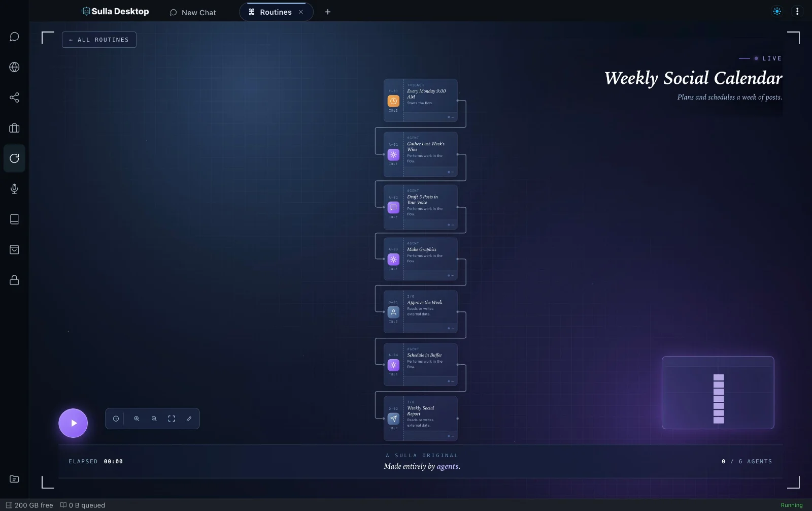The width and height of the screenshot is (812, 511).
Task: Click the 200 GB free status entry
Action: 29,505
